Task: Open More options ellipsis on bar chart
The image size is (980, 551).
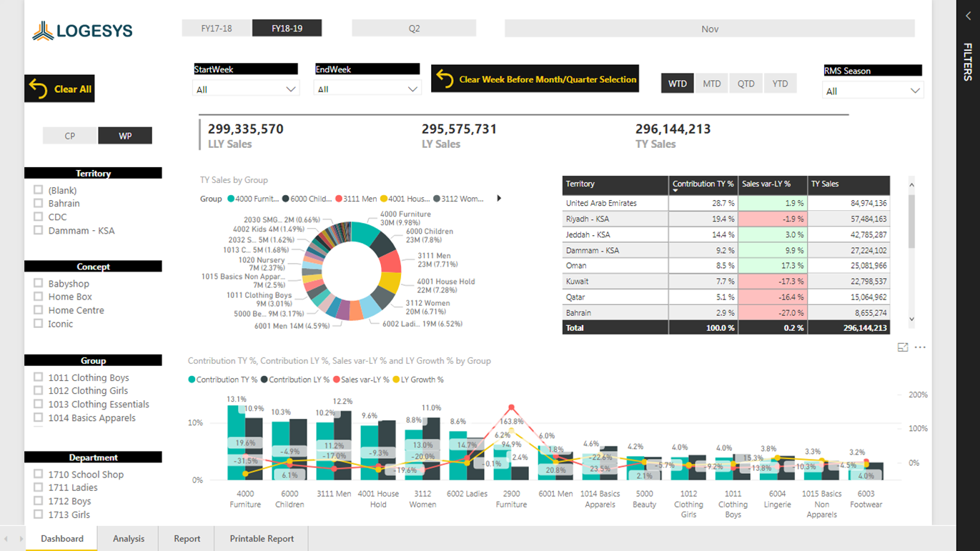Action: pyautogui.click(x=920, y=347)
